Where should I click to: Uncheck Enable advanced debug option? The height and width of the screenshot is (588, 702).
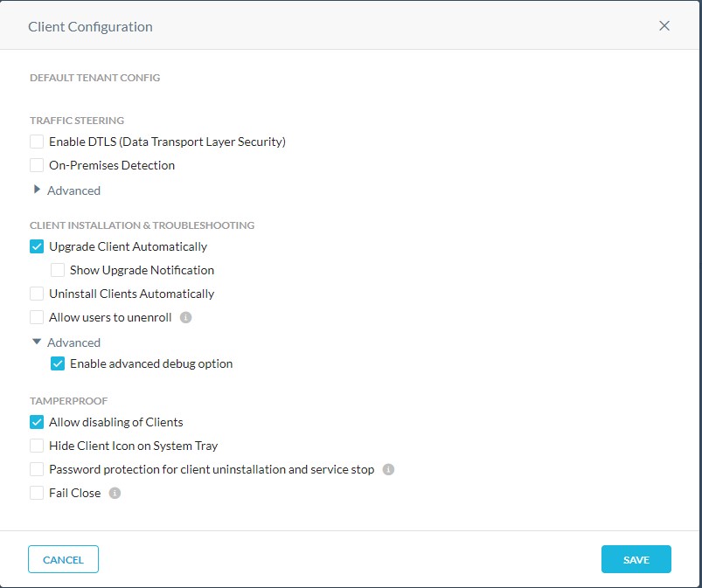(x=57, y=363)
